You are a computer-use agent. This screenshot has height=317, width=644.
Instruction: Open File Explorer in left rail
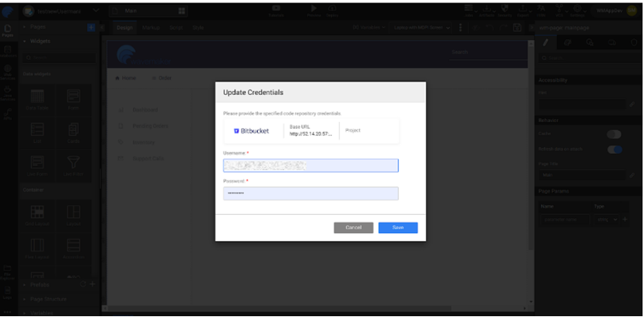tap(7, 271)
